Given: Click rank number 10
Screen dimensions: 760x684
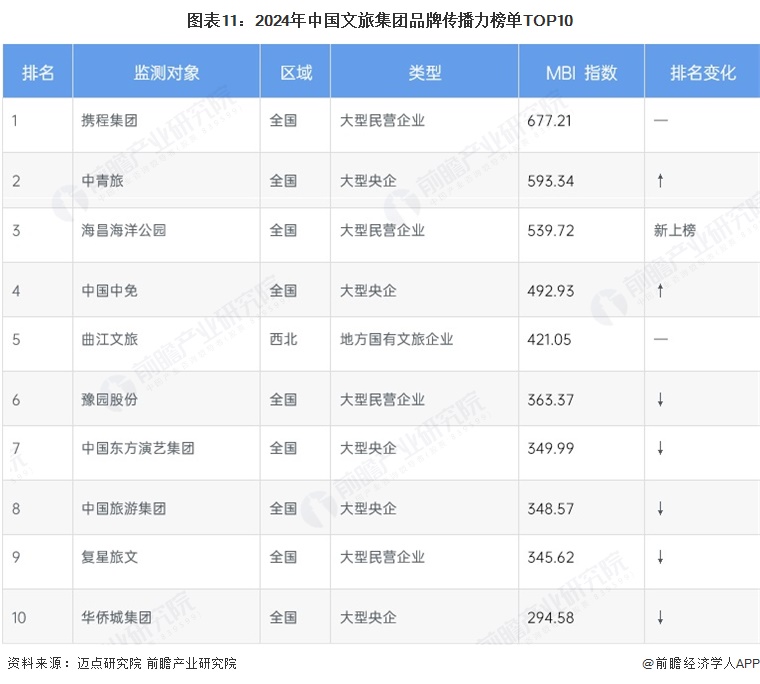Looking at the screenshot, I should (x=19, y=618).
